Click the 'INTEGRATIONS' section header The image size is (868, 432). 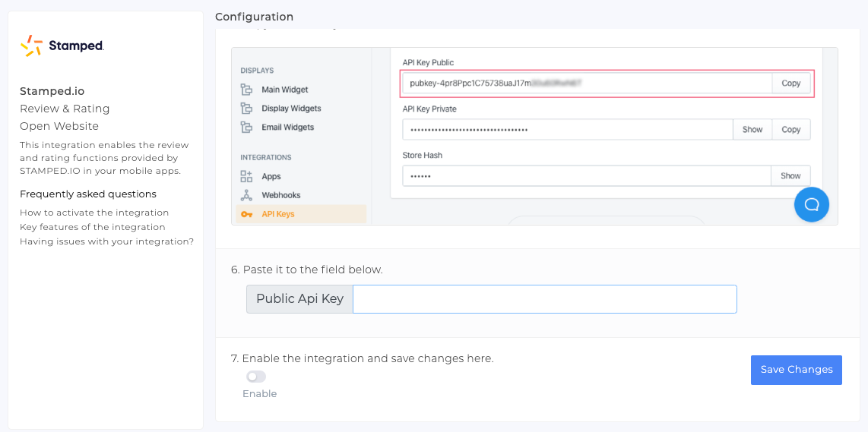(x=266, y=158)
